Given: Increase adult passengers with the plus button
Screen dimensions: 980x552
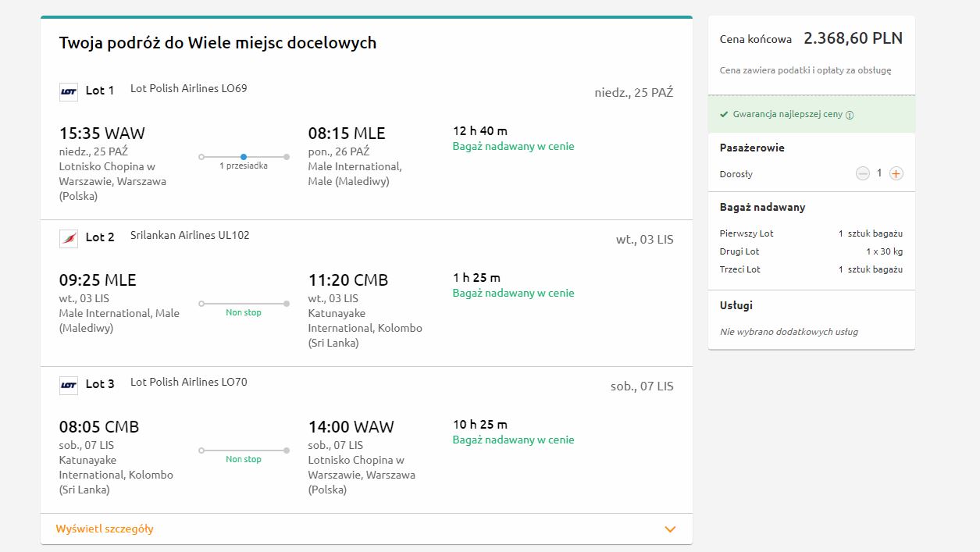Looking at the screenshot, I should (896, 173).
